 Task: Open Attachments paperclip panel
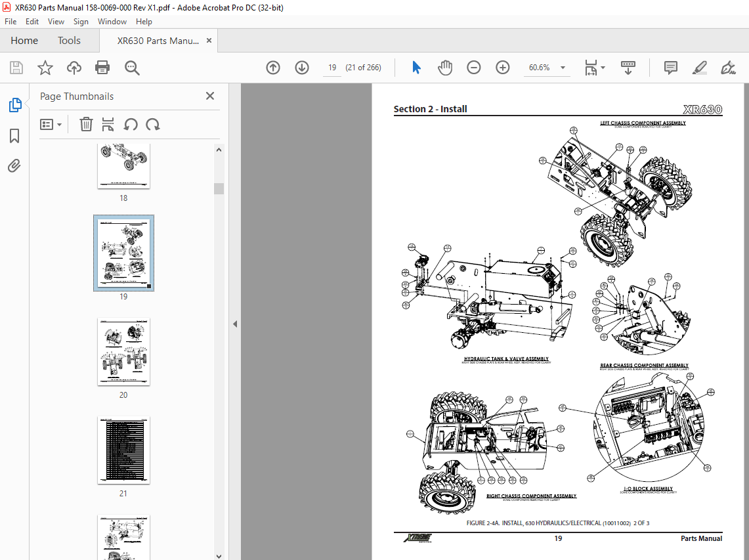[x=14, y=166]
